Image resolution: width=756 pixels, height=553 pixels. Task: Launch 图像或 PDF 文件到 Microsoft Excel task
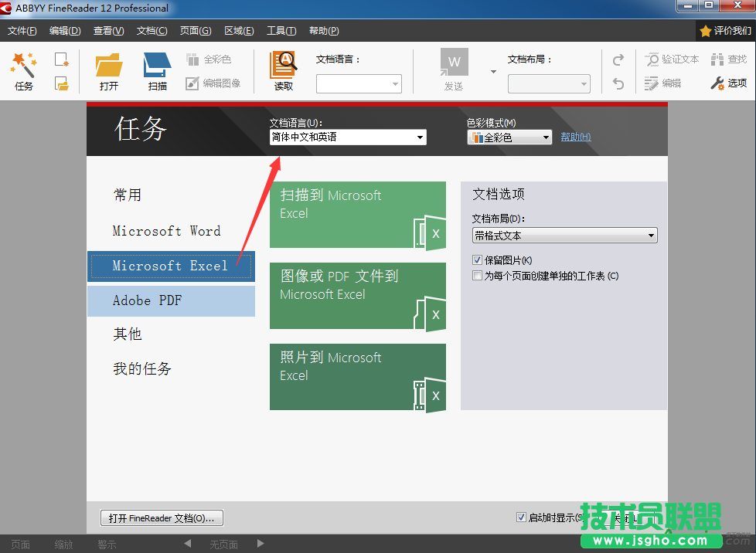(358, 296)
